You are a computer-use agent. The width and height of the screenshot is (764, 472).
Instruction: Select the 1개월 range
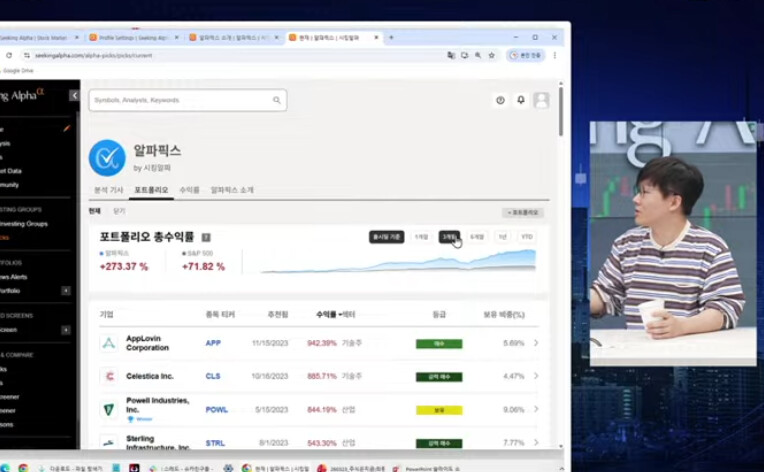[421, 237]
